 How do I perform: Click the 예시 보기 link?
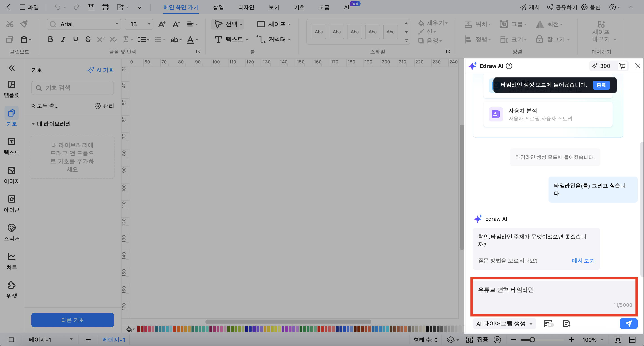(583, 261)
